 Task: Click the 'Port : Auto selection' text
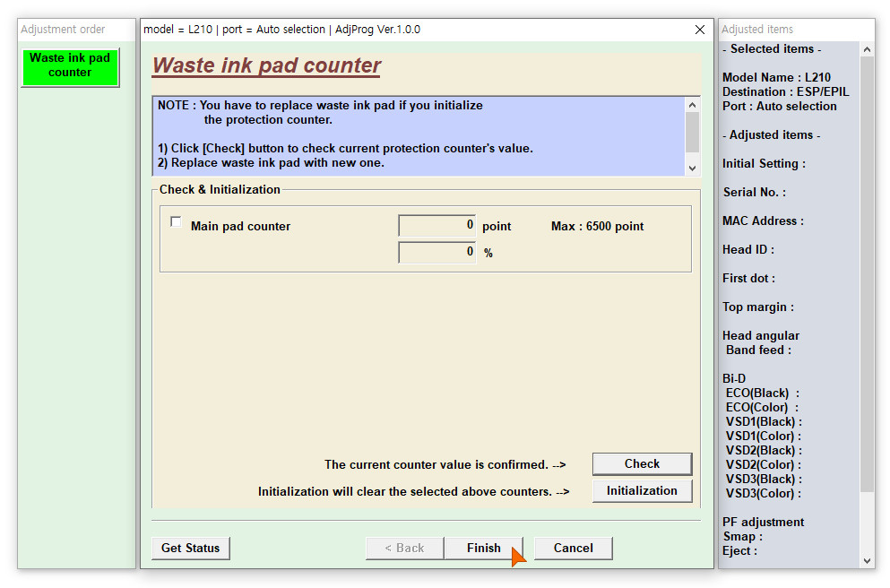pos(780,106)
